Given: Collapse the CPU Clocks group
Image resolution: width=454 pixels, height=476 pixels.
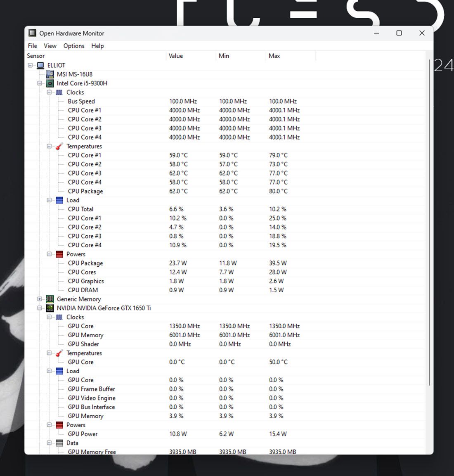Looking at the screenshot, I should click(x=49, y=92).
